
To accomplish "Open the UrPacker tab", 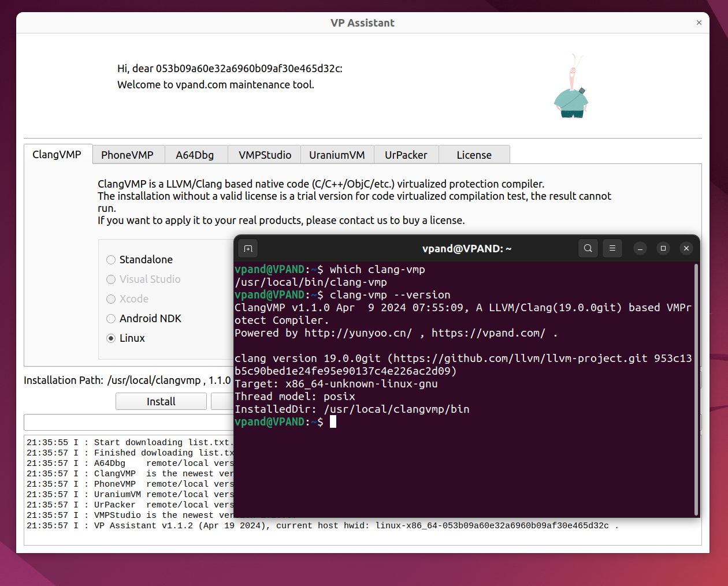I will [x=406, y=155].
